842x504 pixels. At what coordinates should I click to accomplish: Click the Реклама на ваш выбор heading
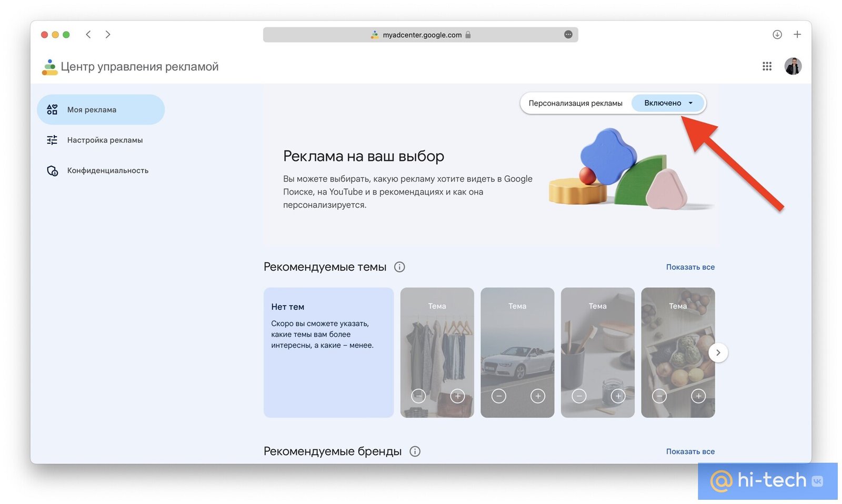click(x=364, y=156)
